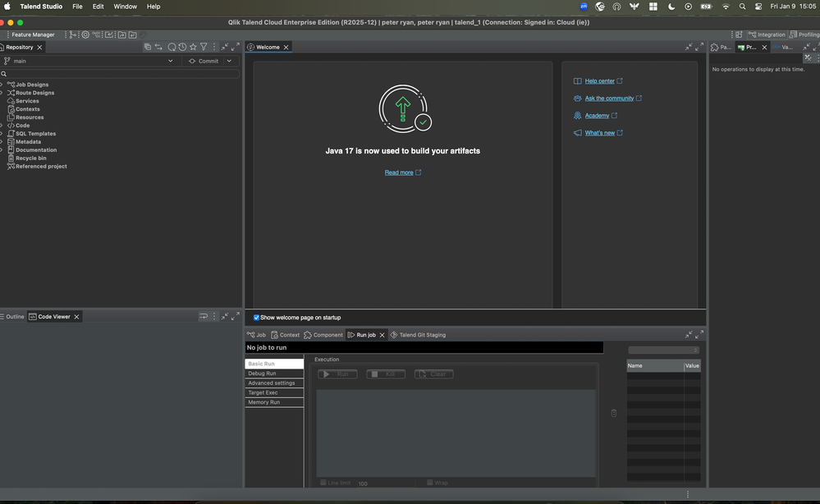
Task: Select Recycle bin in Repository tree
Action: [31, 158]
